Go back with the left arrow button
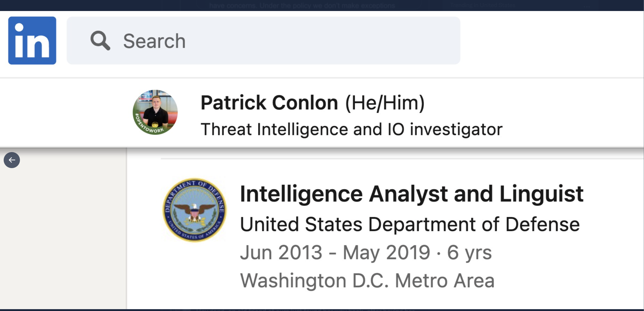644x311 pixels. click(12, 160)
